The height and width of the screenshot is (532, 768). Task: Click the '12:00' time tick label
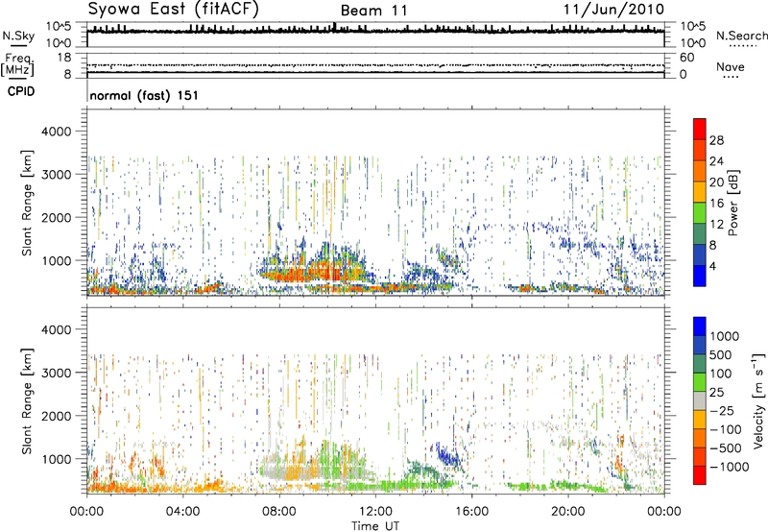point(375,512)
